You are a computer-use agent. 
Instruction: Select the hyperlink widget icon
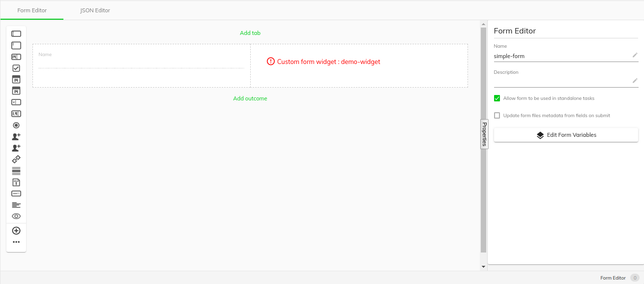point(16,159)
